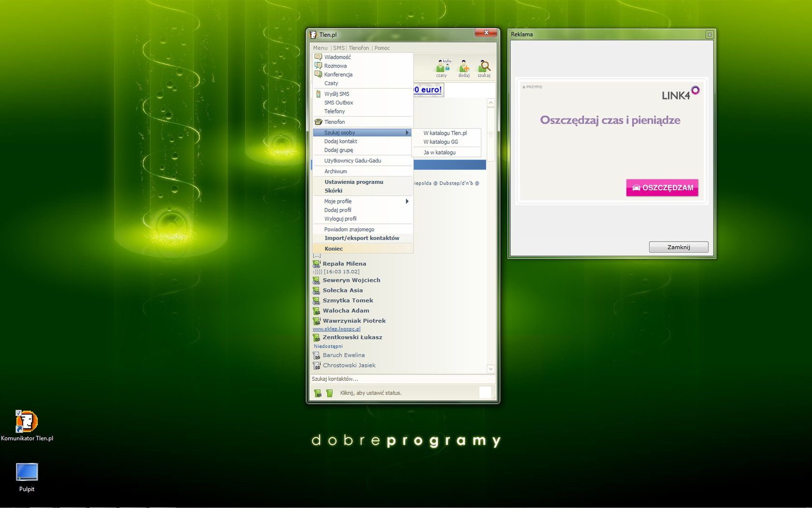The height and width of the screenshot is (508, 812).
Task: Click the Tlen.pl title bar app icon
Action: (x=313, y=34)
